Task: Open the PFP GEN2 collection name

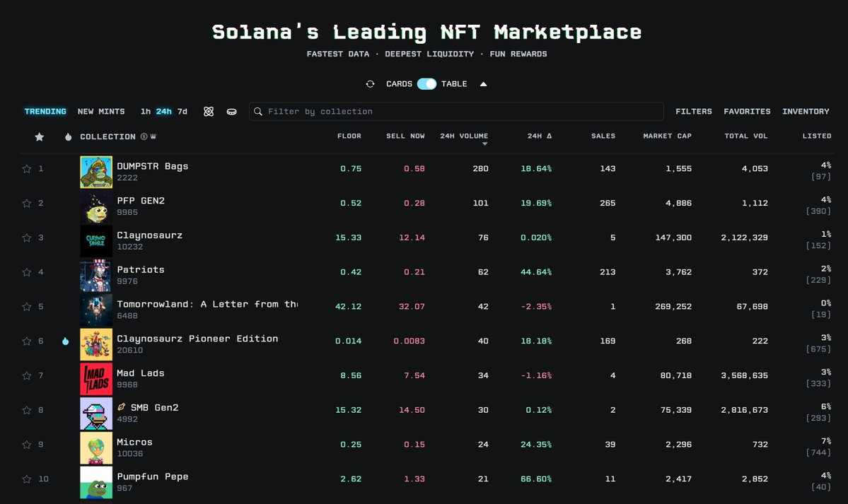Action: pos(141,201)
